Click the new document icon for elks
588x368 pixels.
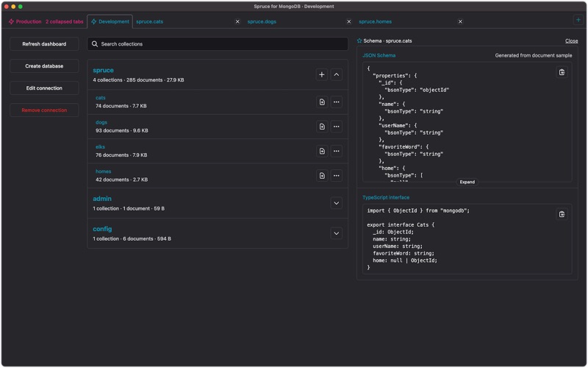click(x=322, y=151)
